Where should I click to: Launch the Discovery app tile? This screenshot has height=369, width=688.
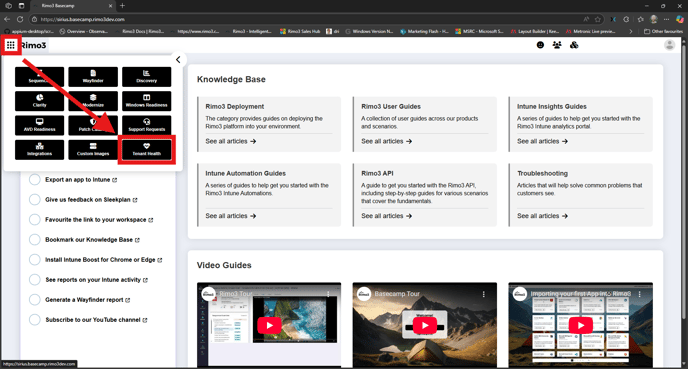147,77
